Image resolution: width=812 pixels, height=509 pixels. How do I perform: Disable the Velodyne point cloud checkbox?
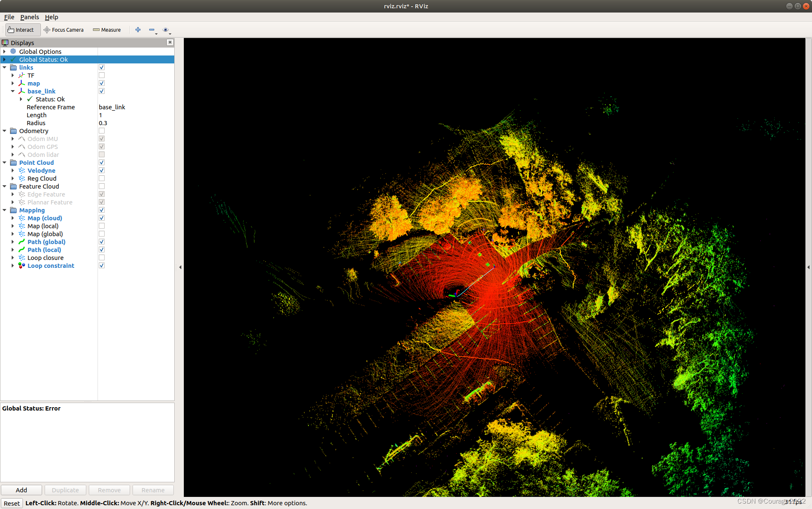pyautogui.click(x=102, y=171)
